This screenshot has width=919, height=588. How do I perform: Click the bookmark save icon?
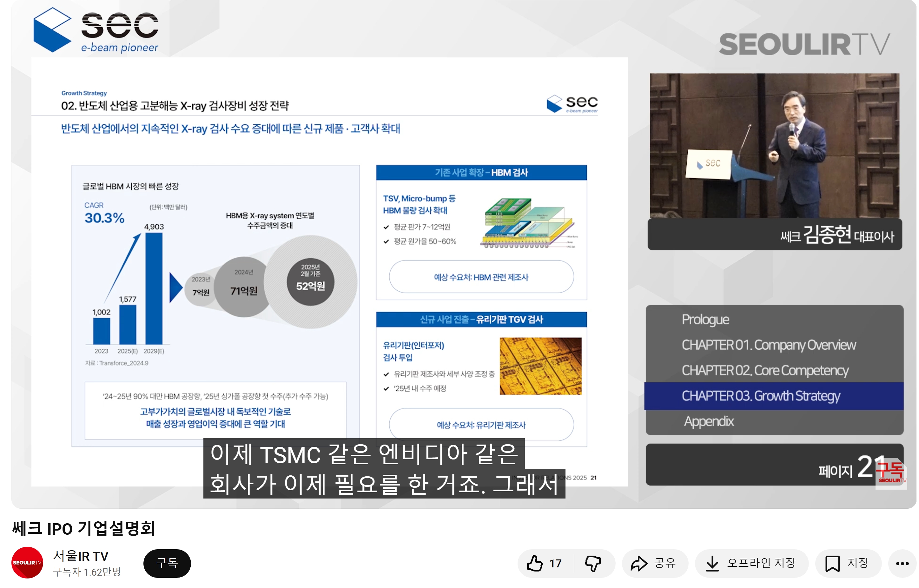832,563
